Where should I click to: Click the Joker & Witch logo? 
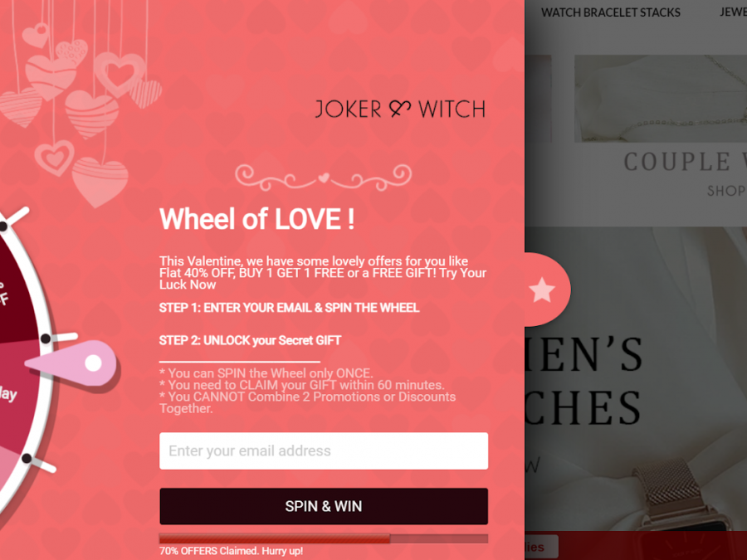tap(400, 109)
